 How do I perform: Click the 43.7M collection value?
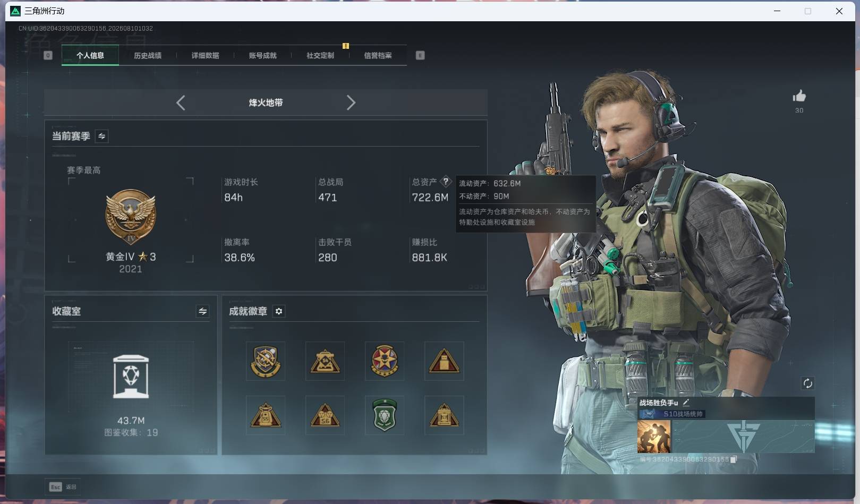131,421
